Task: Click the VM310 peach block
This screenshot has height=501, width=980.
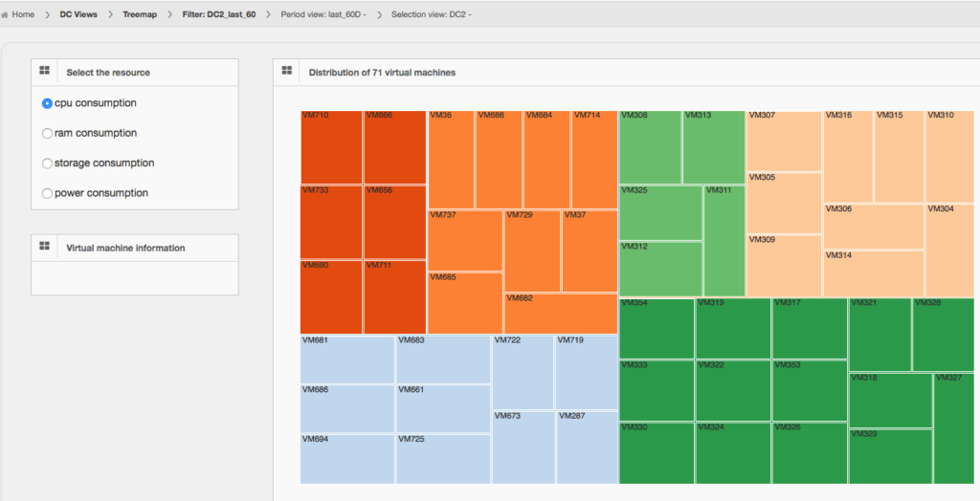Action: [x=949, y=157]
